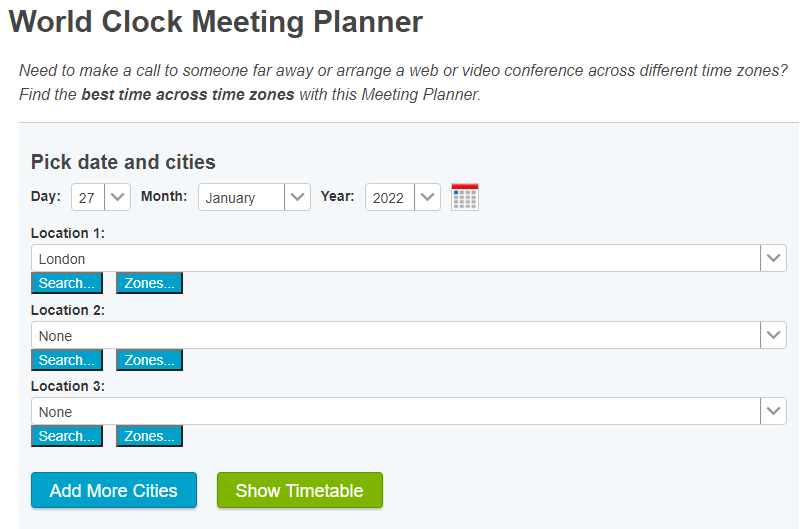The height and width of the screenshot is (529, 810).
Task: Click the 'Location 1:' label text
Action: (68, 233)
